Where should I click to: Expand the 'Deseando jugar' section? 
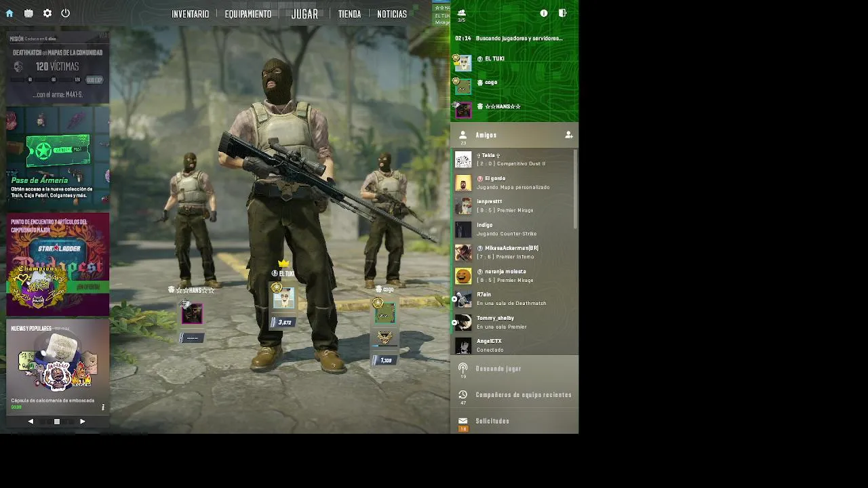[514, 369]
